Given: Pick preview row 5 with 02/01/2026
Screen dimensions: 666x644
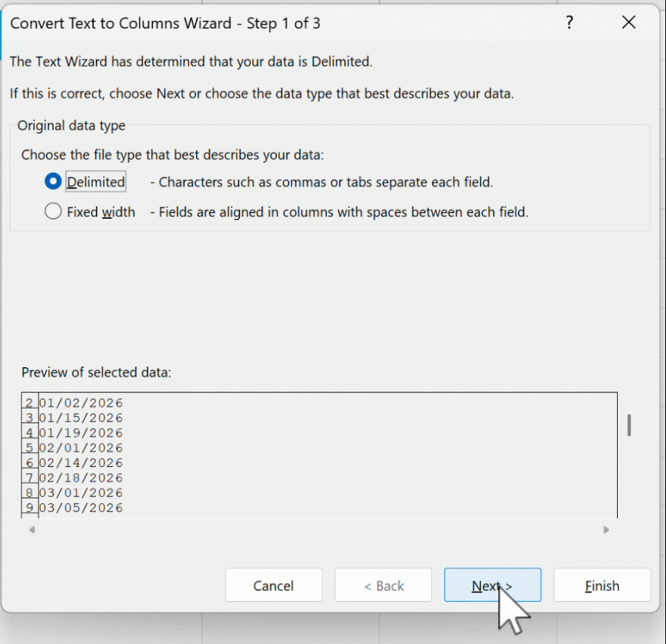Looking at the screenshot, I should point(81,448).
